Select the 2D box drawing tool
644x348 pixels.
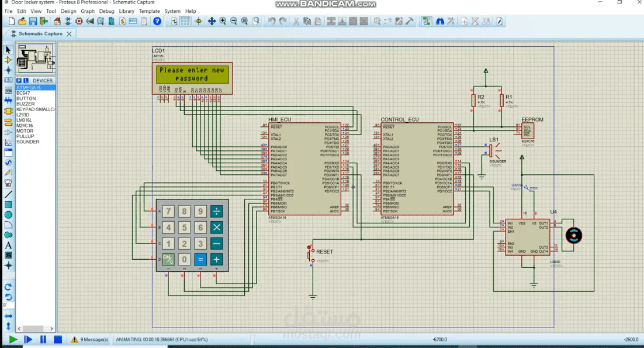tap(8, 205)
